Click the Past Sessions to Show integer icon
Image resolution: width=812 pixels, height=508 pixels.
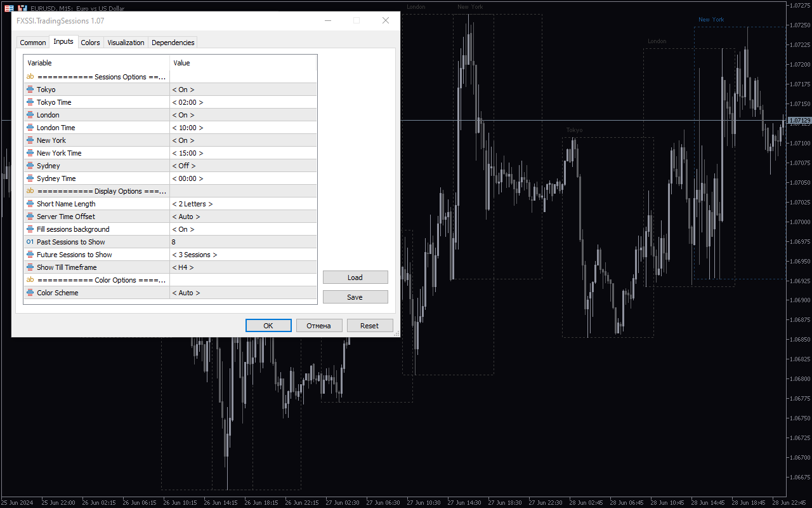click(x=30, y=242)
